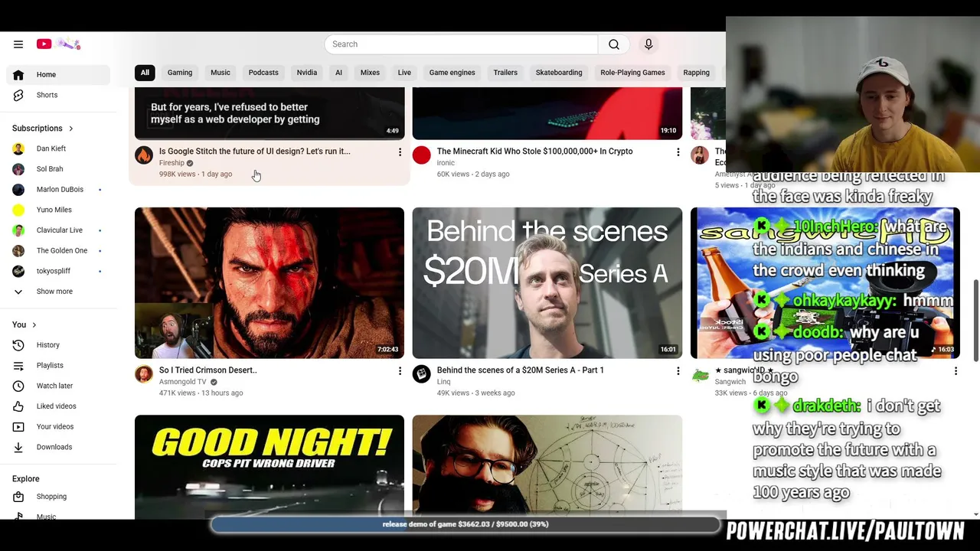Select the Trailers filter chip
This screenshot has width=980, height=551.
(x=505, y=73)
